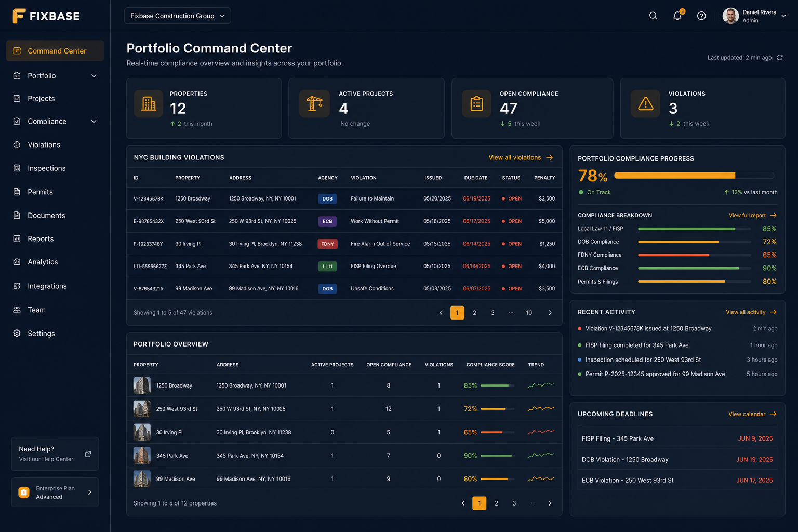Click View calendar link
This screenshot has width=798, height=532.
(752, 414)
